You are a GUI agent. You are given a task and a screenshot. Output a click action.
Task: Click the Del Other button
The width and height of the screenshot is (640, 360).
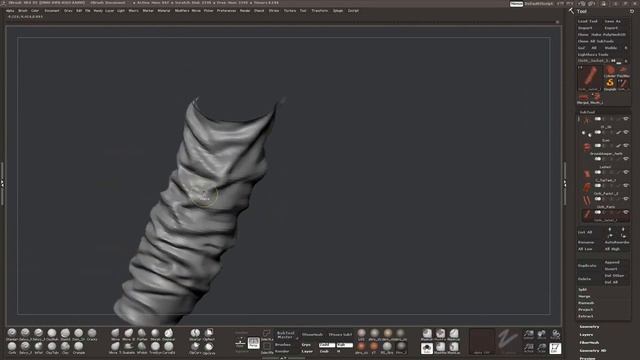tap(614, 276)
